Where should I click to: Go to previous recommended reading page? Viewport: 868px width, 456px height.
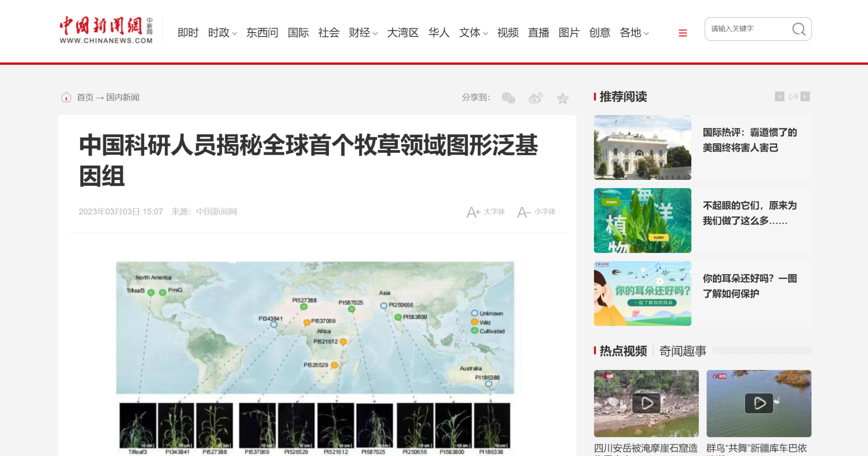(x=779, y=97)
